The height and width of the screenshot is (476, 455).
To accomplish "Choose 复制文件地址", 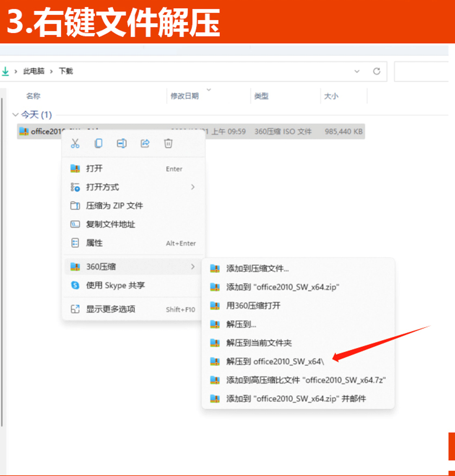I will (134, 225).
